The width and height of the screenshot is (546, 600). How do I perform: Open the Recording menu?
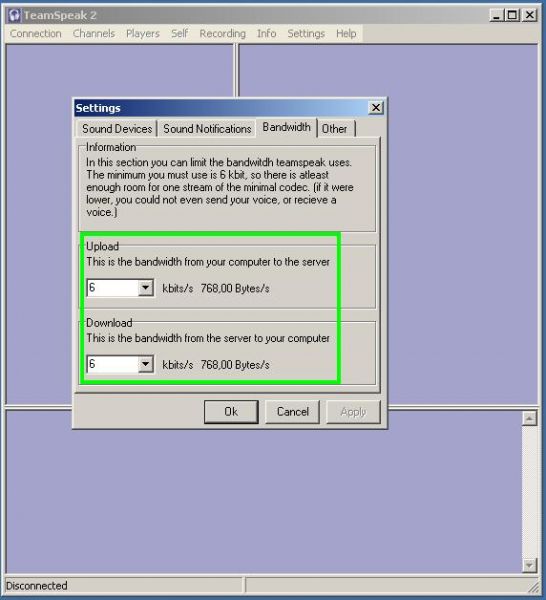coord(223,34)
